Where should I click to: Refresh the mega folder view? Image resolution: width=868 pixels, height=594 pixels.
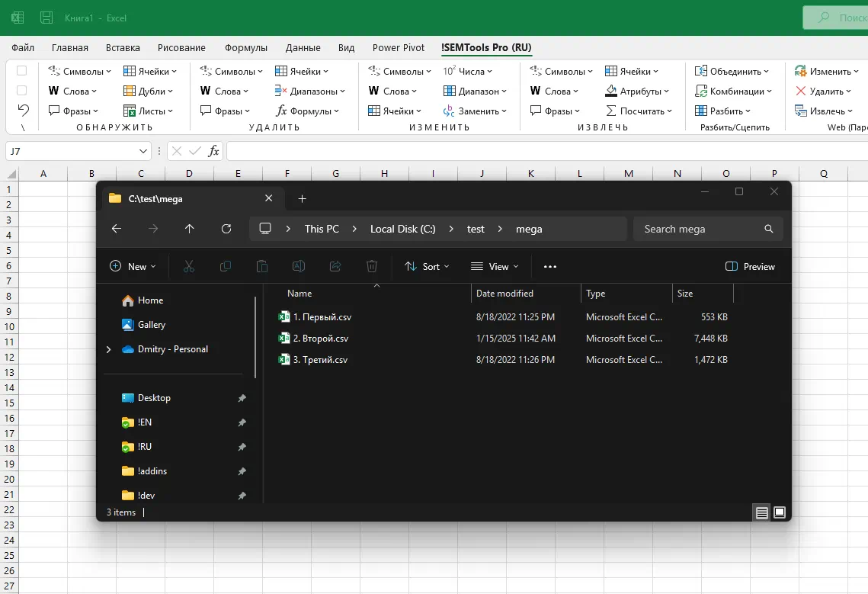[x=226, y=229]
